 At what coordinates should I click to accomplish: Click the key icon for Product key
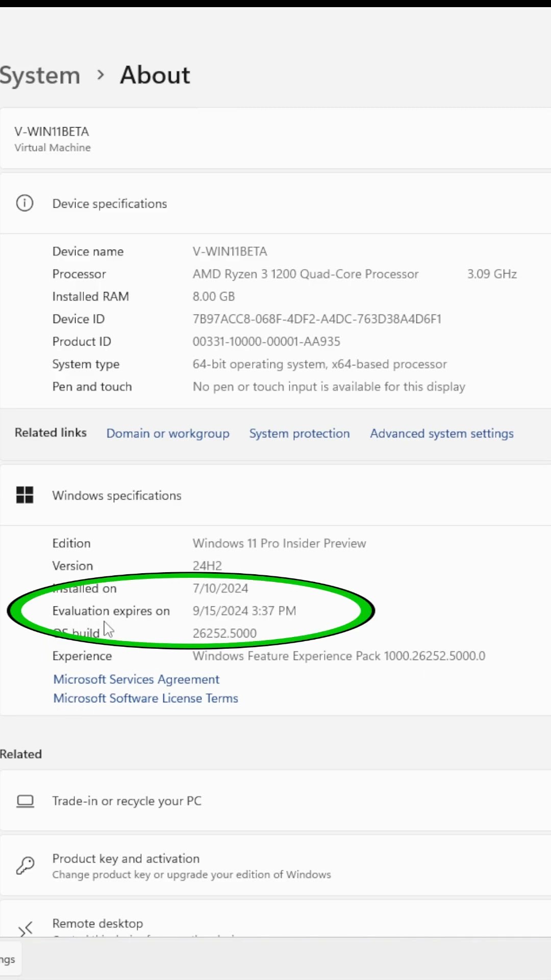click(x=25, y=866)
